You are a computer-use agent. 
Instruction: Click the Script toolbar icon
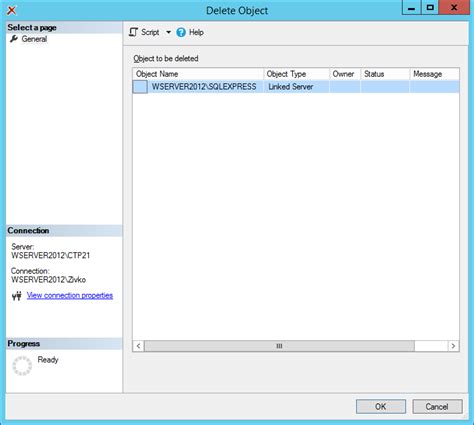point(133,32)
